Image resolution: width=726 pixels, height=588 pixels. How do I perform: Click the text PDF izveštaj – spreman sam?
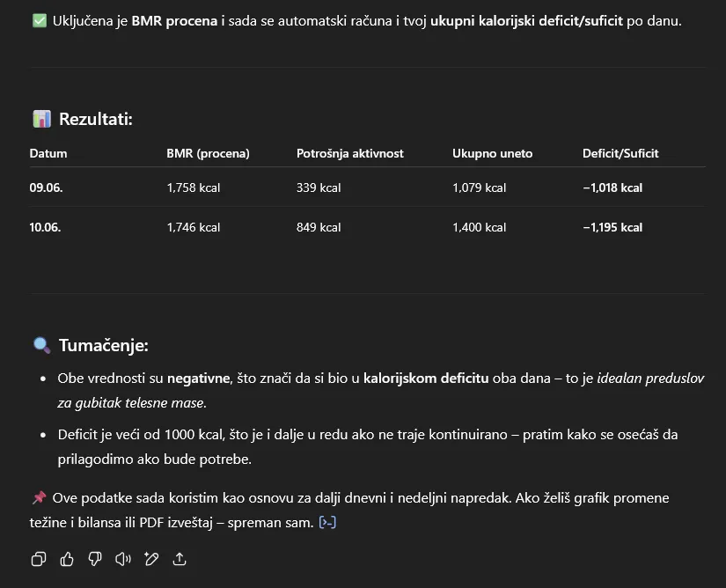(x=226, y=523)
